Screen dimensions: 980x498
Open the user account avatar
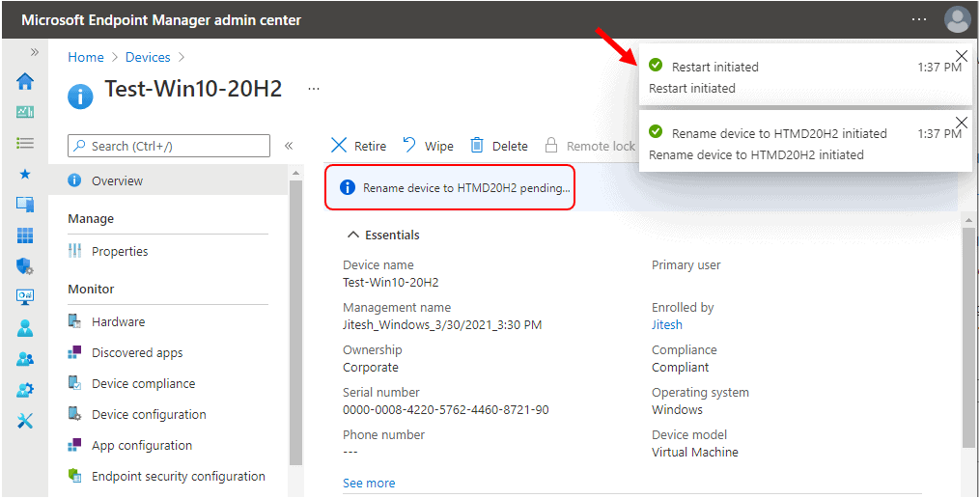coord(957,19)
